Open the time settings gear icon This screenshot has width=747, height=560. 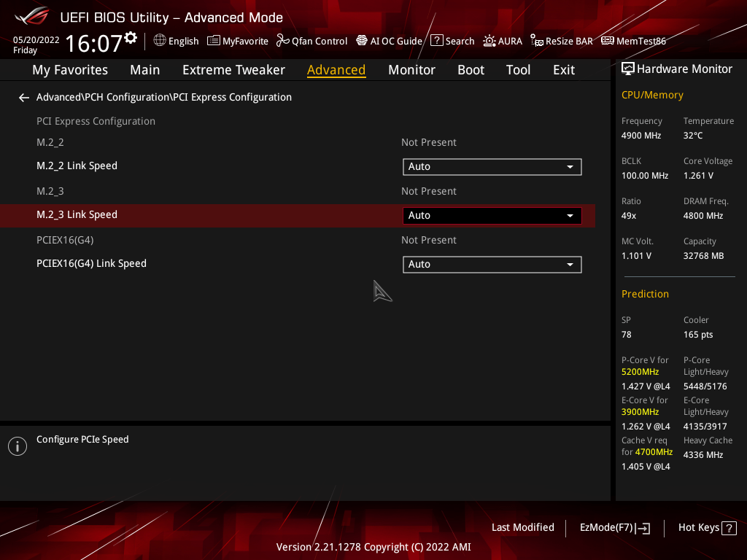click(131, 38)
